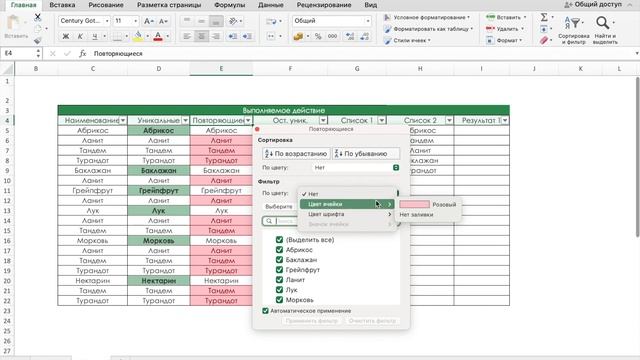Click Общий доступ share button
Screen dimensions: 640x360
tap(593, 4)
